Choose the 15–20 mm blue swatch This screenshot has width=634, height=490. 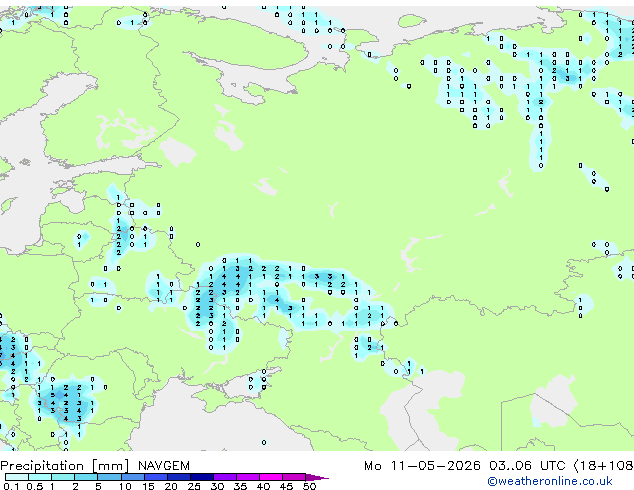coord(155,477)
